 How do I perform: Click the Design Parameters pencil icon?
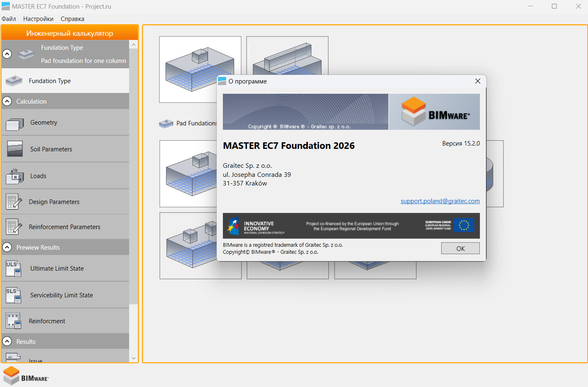click(14, 202)
